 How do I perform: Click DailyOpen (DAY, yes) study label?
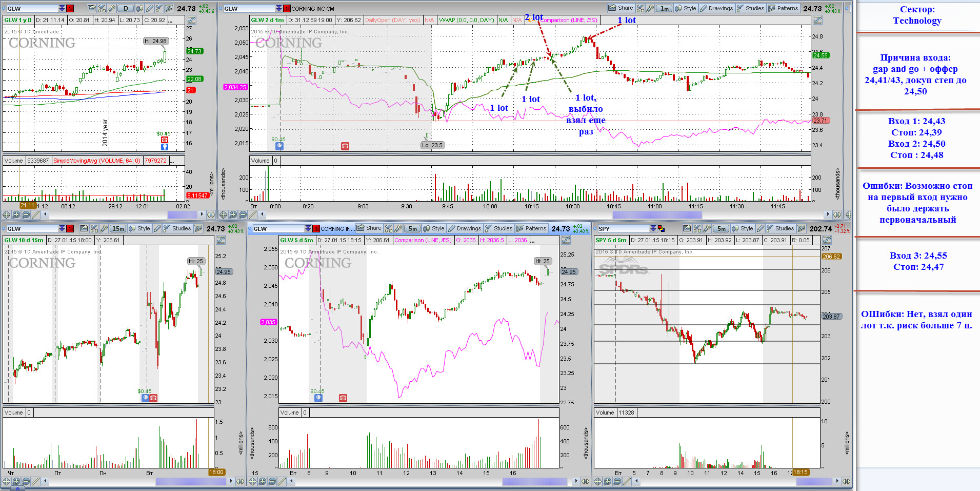tap(392, 20)
